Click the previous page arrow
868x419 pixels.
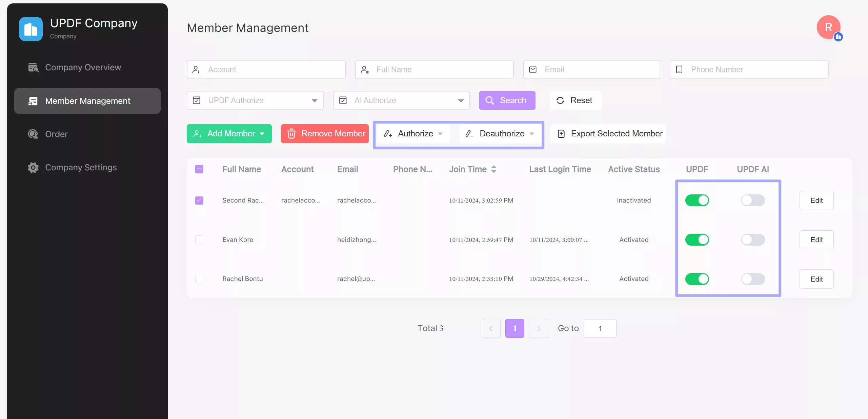491,328
